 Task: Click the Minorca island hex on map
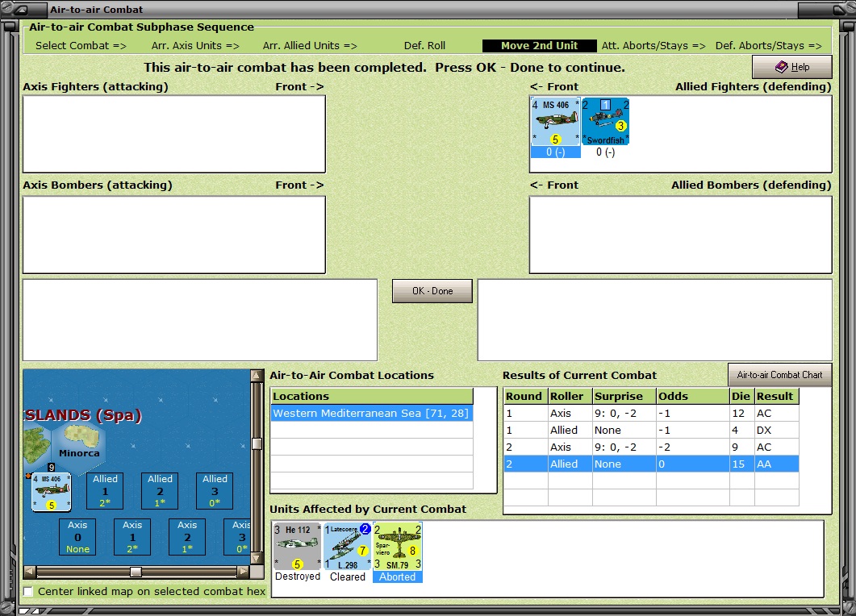[79, 442]
